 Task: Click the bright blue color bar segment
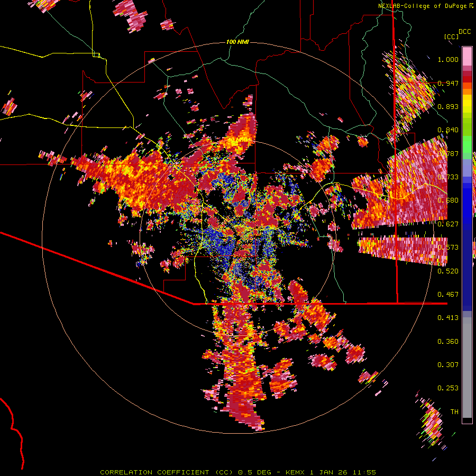(x=467, y=203)
